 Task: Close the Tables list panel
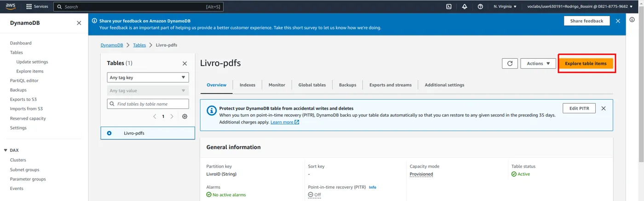click(x=185, y=63)
